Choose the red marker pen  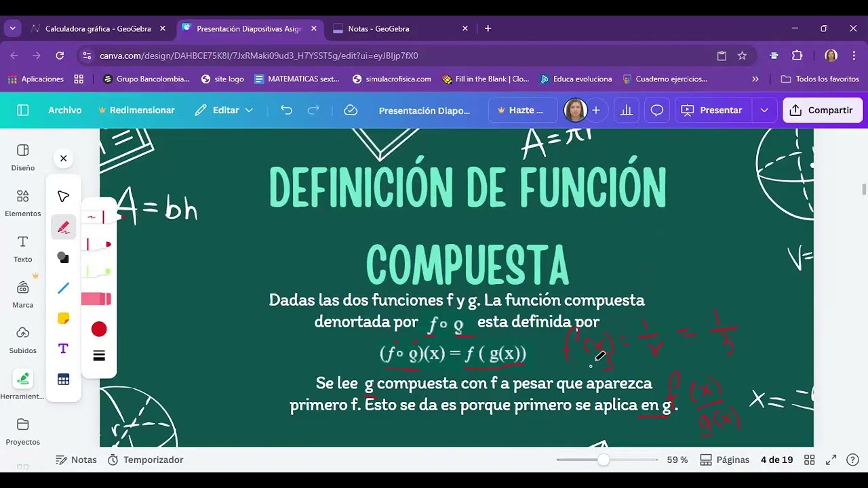[97, 244]
